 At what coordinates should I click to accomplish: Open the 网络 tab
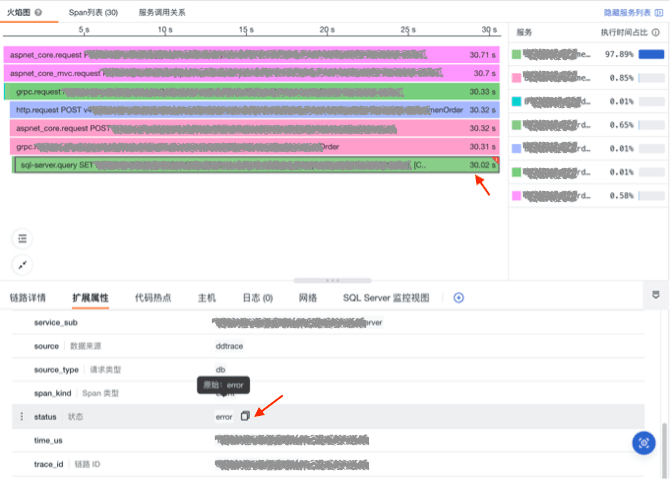click(308, 298)
